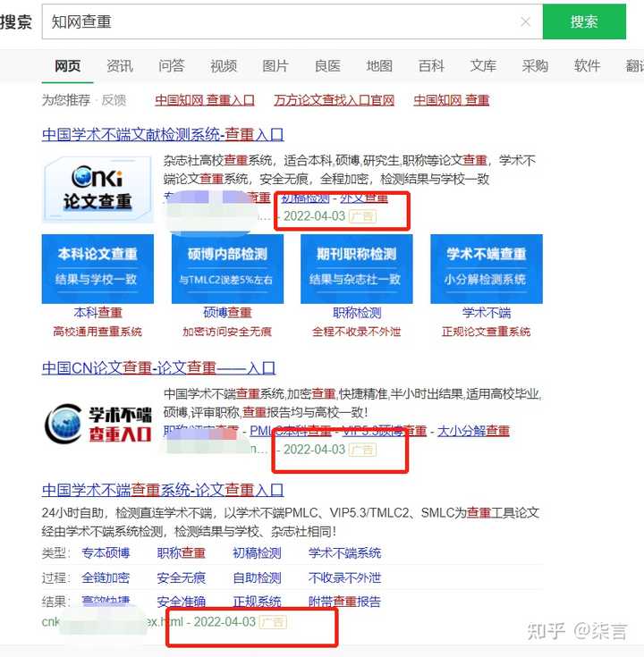Focus the search field containing 知网查重
The image size is (644, 657).
[x=292, y=21]
